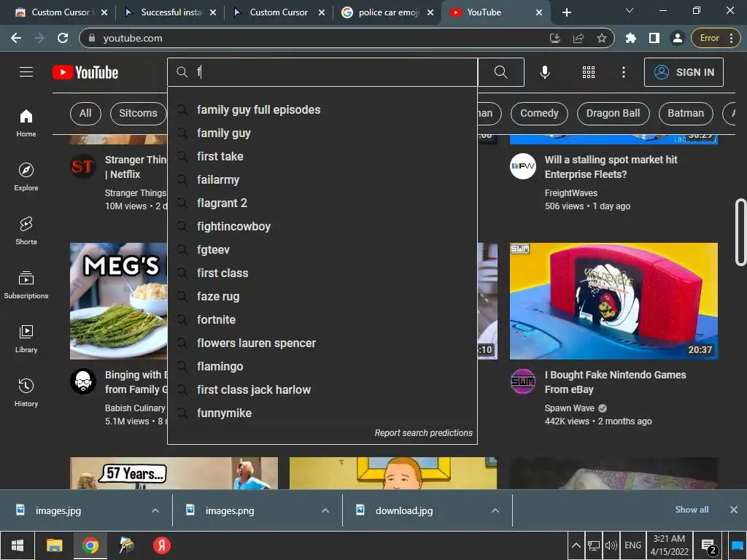Click the page vertical scrollbar
The width and height of the screenshot is (747, 560).
[x=740, y=232]
